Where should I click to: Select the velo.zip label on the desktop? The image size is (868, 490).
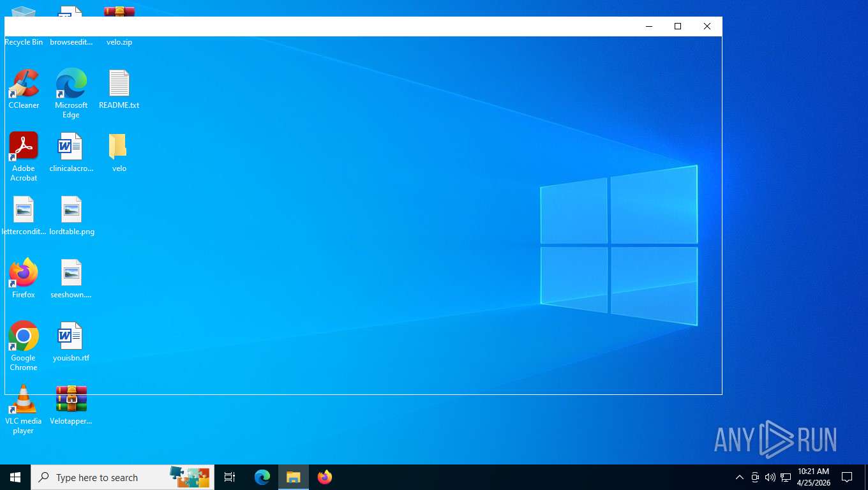pos(119,42)
